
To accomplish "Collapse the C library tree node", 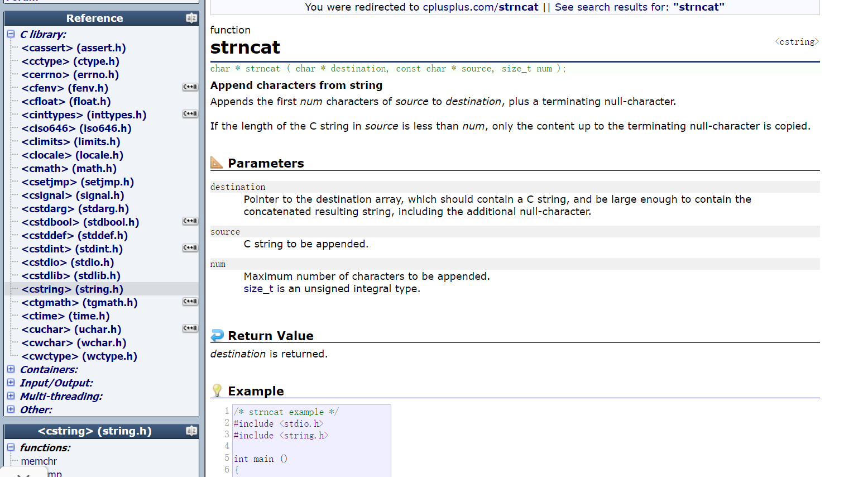I will pyautogui.click(x=11, y=34).
